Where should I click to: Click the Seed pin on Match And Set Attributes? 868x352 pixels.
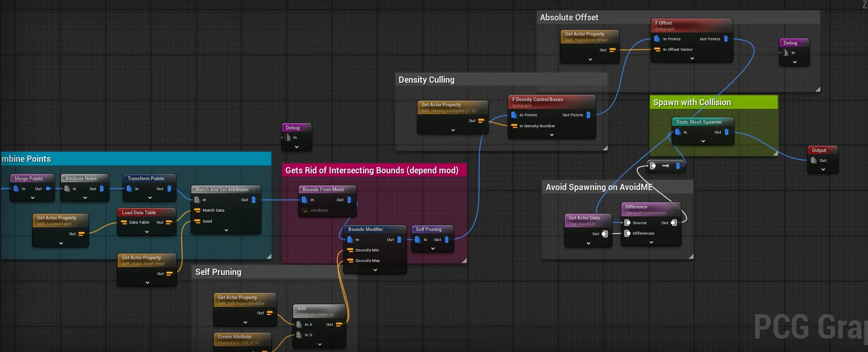click(197, 222)
